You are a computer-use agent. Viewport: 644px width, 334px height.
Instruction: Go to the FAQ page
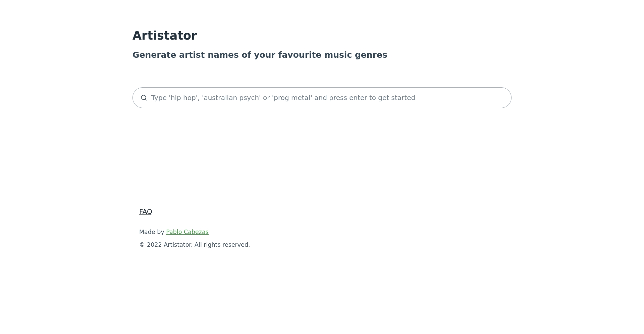(146, 211)
